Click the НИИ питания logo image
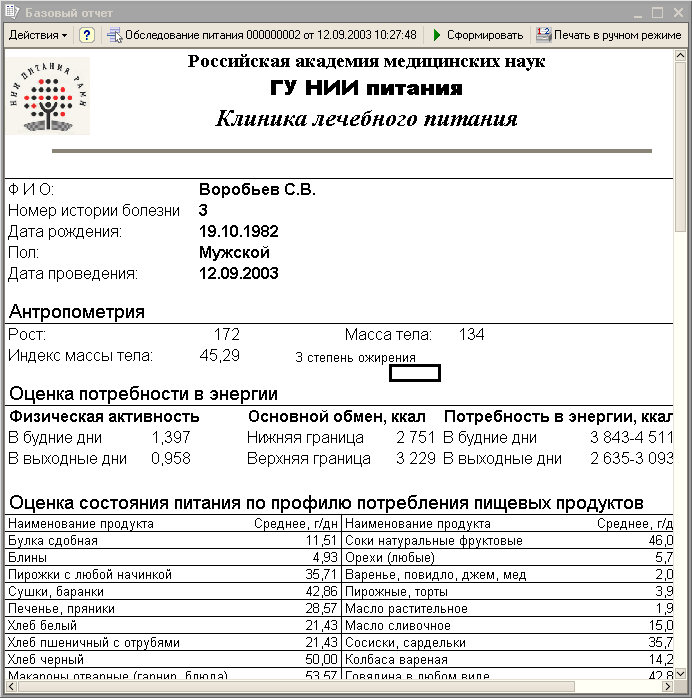 (48, 96)
